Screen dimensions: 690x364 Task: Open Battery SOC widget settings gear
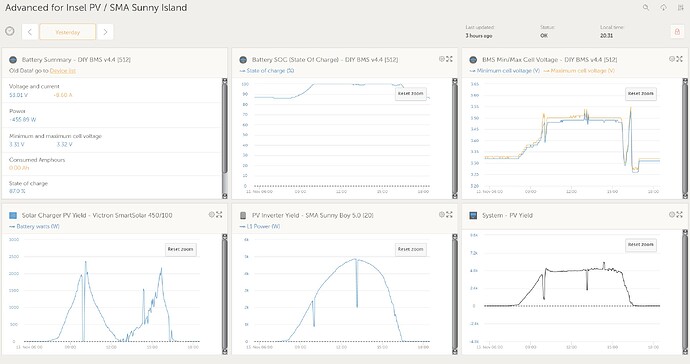pos(441,59)
